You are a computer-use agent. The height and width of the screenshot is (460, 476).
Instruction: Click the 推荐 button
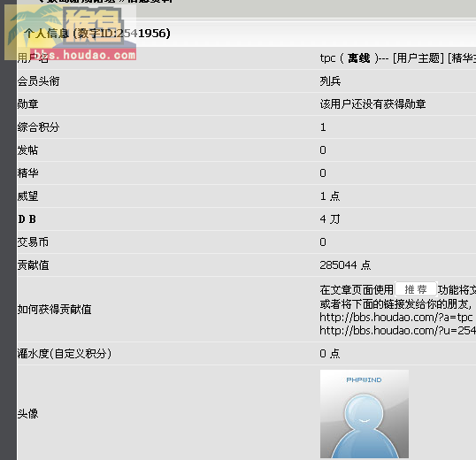[416, 289]
